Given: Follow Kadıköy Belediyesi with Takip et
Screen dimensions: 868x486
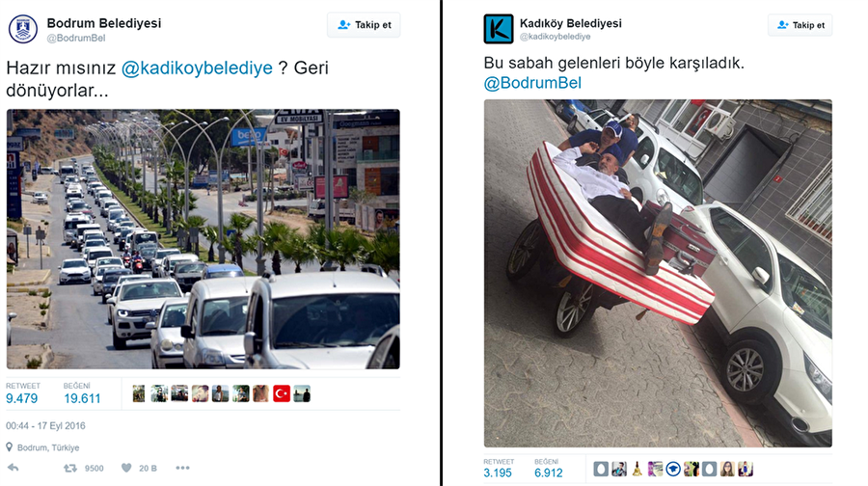Looking at the screenshot, I should point(800,25).
